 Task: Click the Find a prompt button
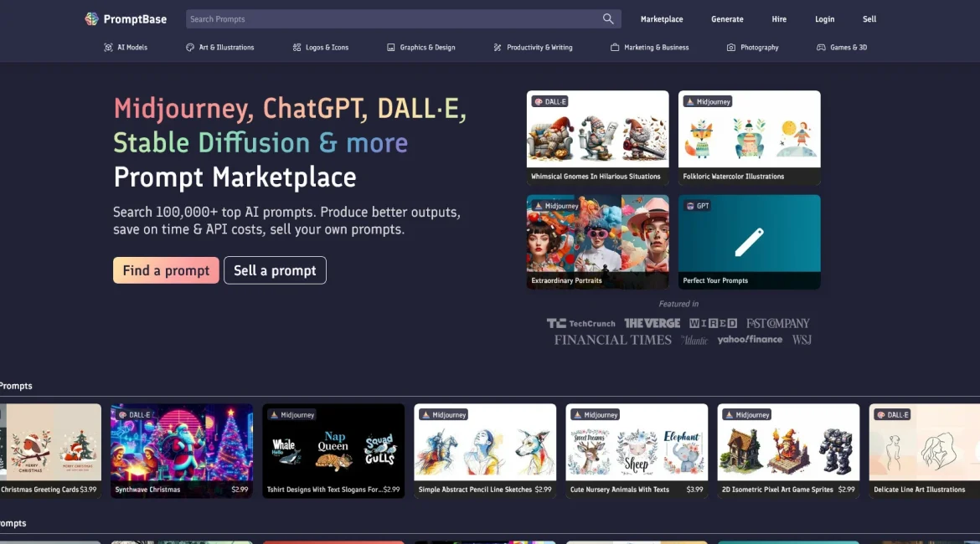(166, 270)
